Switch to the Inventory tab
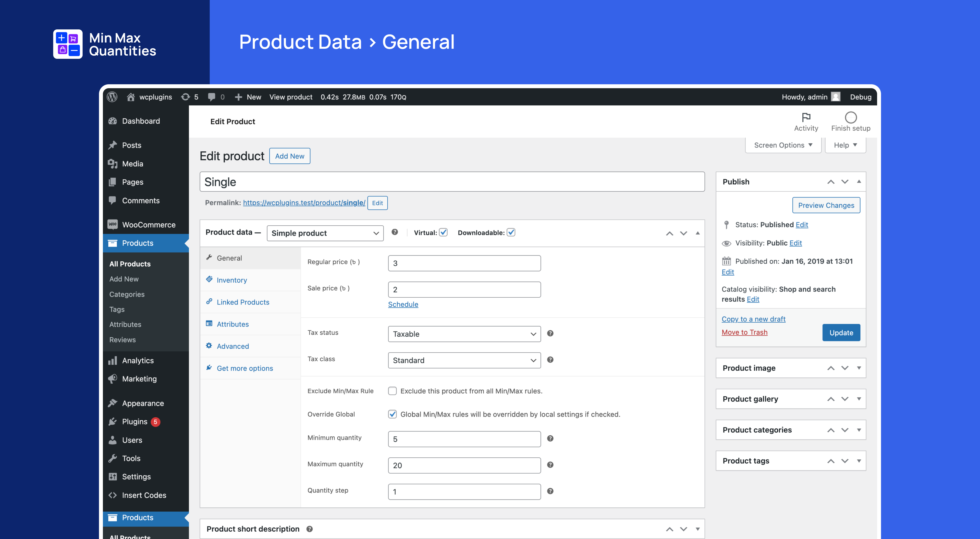 coord(232,280)
